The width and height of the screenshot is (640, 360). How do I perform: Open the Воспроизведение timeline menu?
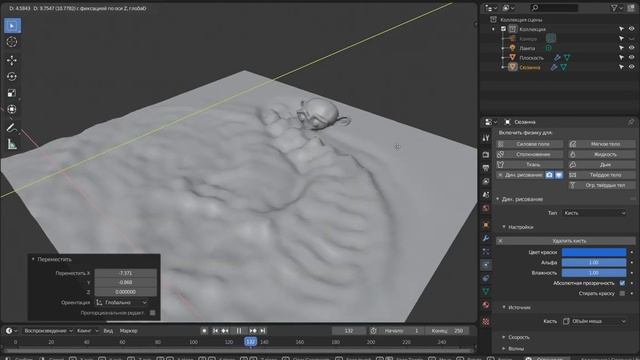[x=48, y=331]
